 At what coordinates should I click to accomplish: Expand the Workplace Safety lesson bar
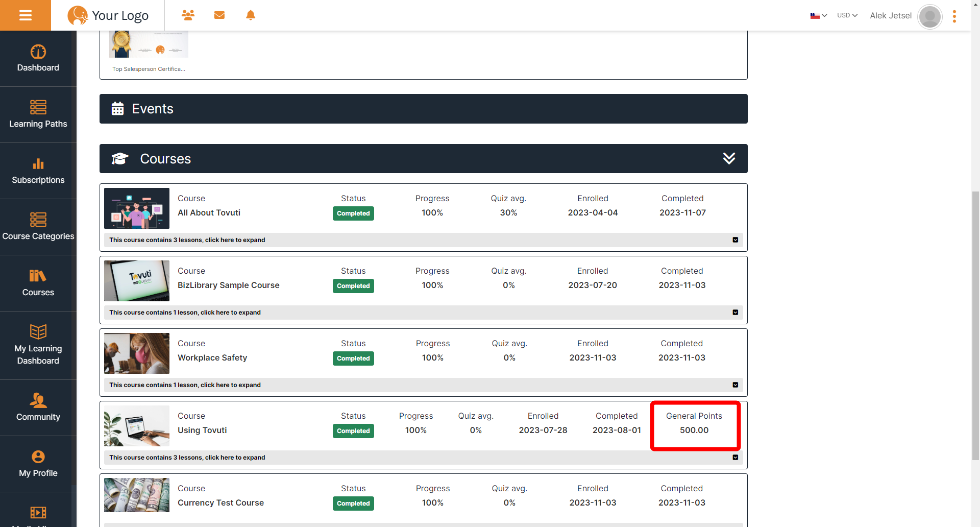[x=424, y=385]
